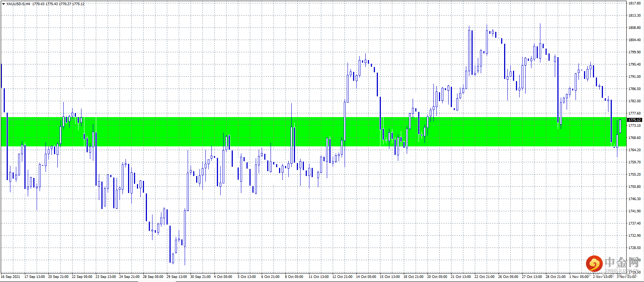Viewport: 644px width, 282px height.
Task: Click price level 1799.90 on the scale
Action: point(634,52)
